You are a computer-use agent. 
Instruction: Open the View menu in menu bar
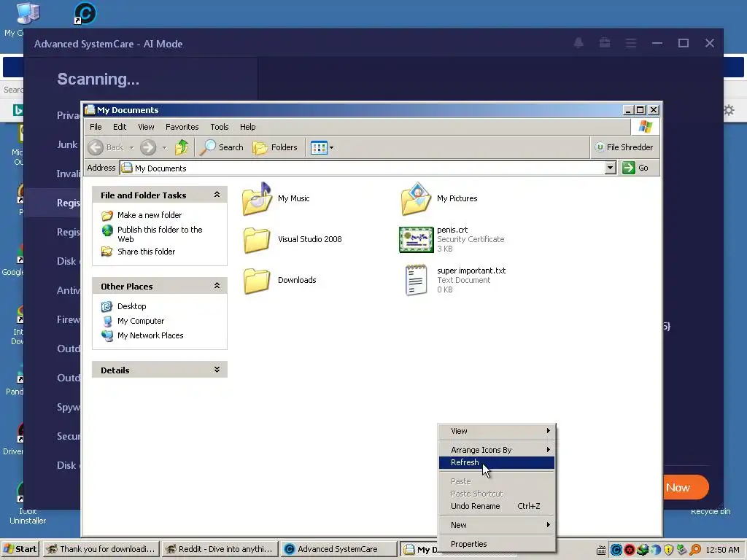tap(146, 127)
